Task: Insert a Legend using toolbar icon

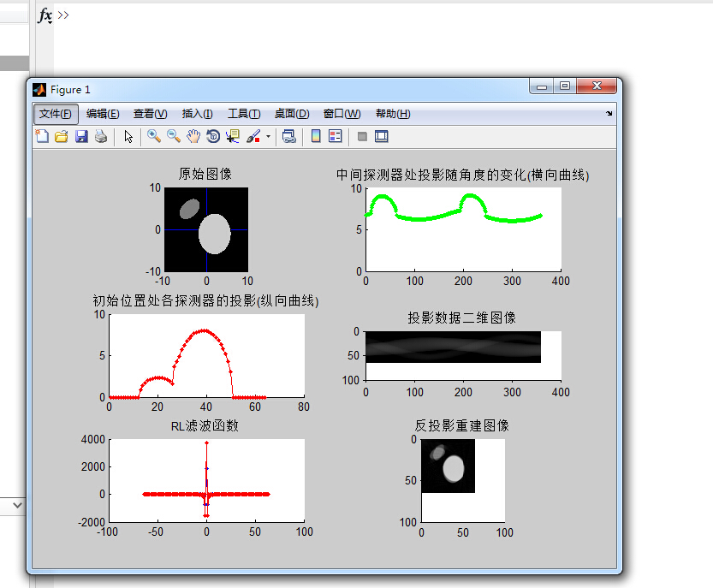Action: [x=336, y=136]
